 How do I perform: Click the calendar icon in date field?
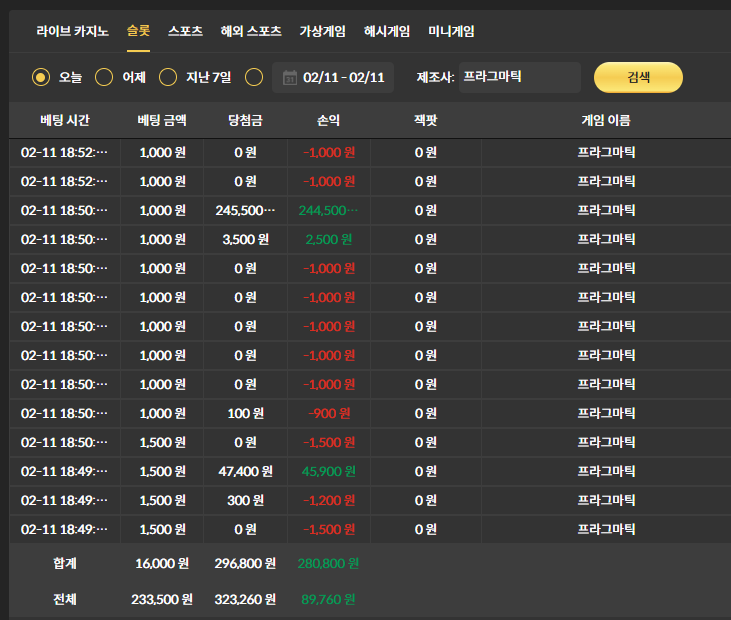point(290,77)
